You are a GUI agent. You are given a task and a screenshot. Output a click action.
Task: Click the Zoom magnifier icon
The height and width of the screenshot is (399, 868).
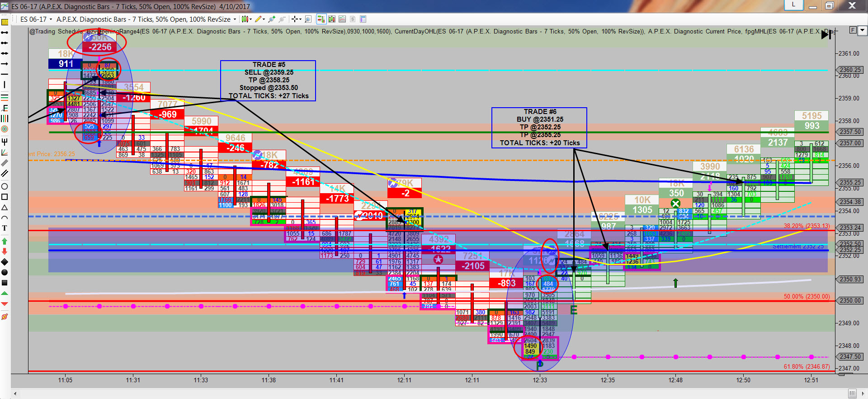(308, 19)
